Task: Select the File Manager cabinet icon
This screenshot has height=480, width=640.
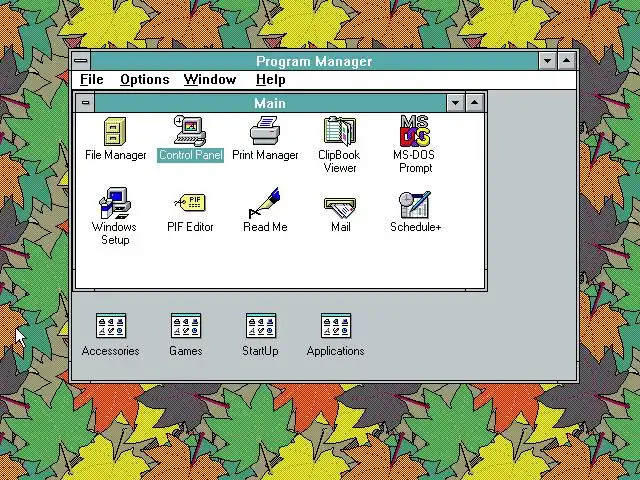Action: pos(115,131)
